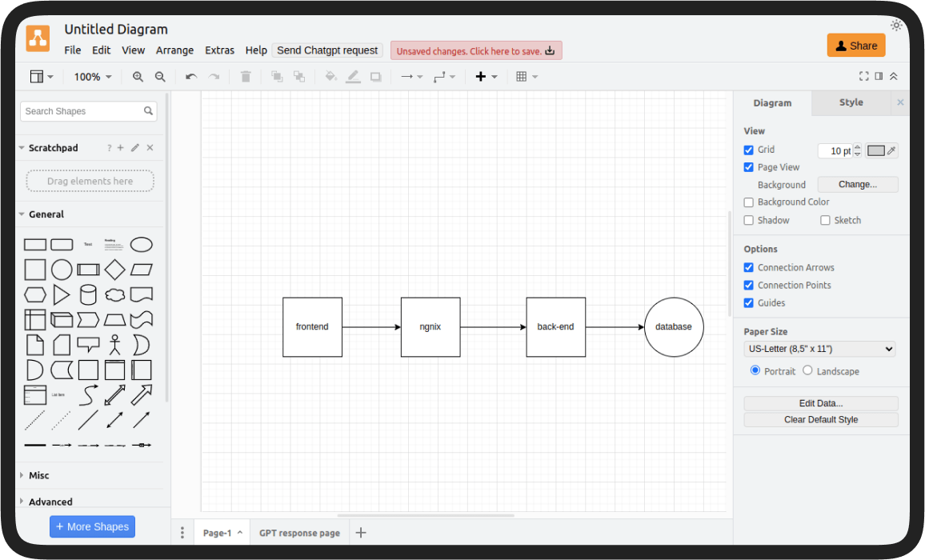The height and width of the screenshot is (560, 925).
Task: Pick the actor stick figure shape
Action: click(114, 345)
